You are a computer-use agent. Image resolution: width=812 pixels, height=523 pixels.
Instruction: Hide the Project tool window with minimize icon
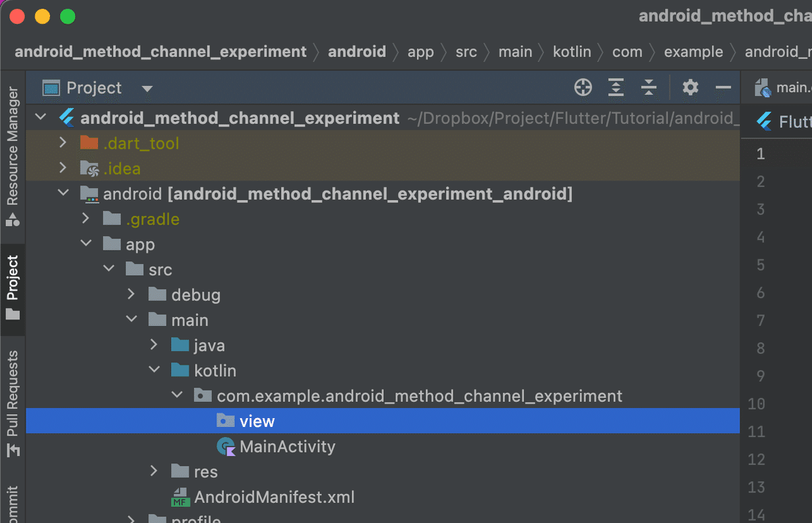[723, 87]
